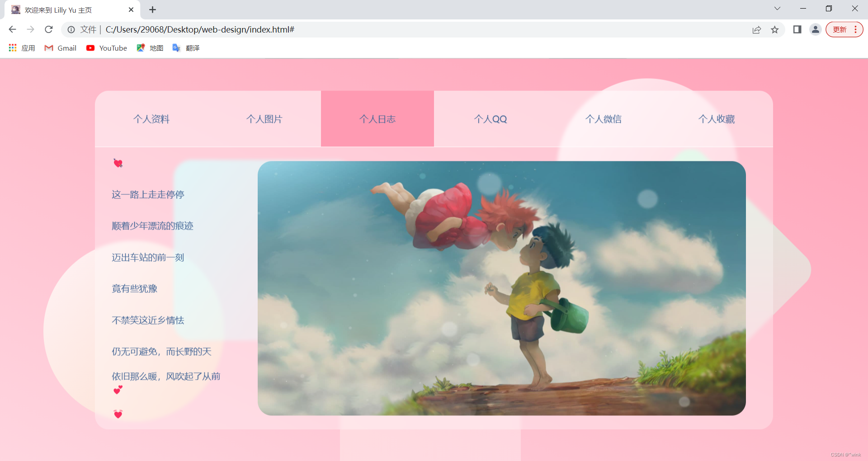Select the highlighted 个人日志 tab
Screen dimensions: 868x461
(377, 119)
